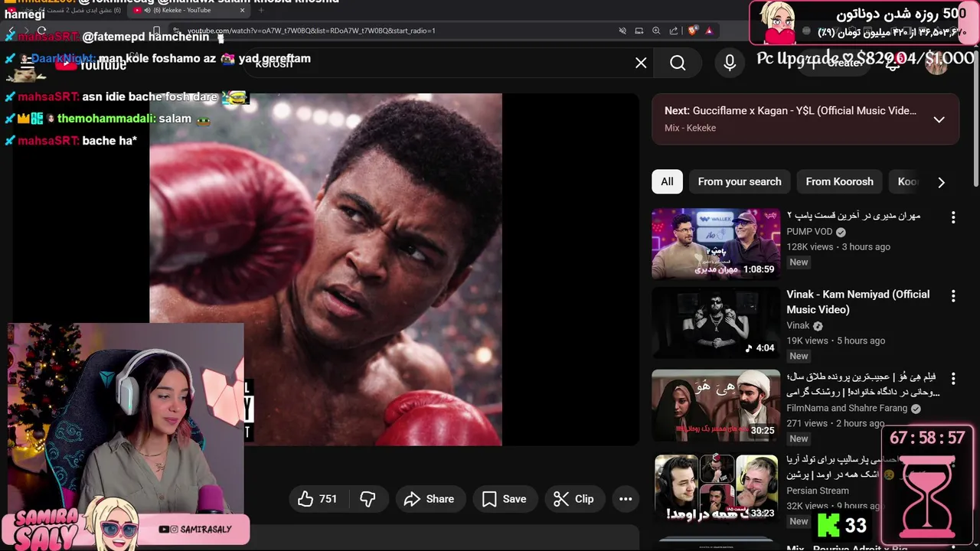Open the Vinak - Kam Nemiyad video title
Image resolution: width=980 pixels, height=551 pixels.
858,302
